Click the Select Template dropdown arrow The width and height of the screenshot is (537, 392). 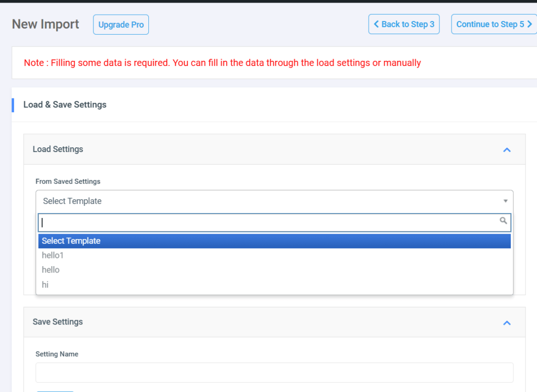pyautogui.click(x=506, y=201)
